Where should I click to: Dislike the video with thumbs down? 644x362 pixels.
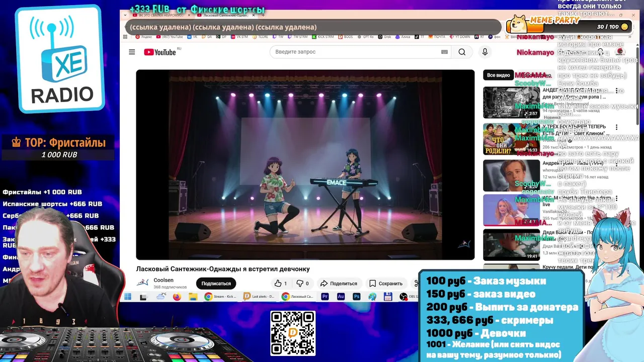click(x=302, y=284)
